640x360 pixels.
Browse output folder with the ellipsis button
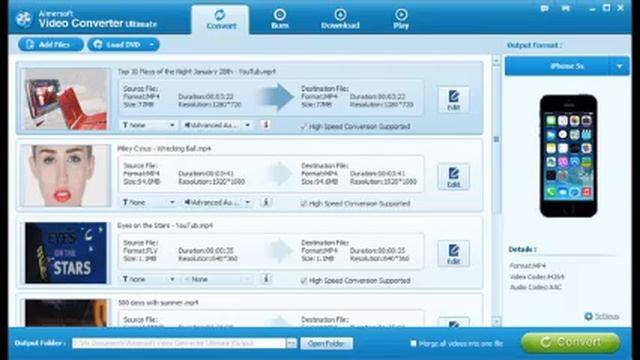291,343
